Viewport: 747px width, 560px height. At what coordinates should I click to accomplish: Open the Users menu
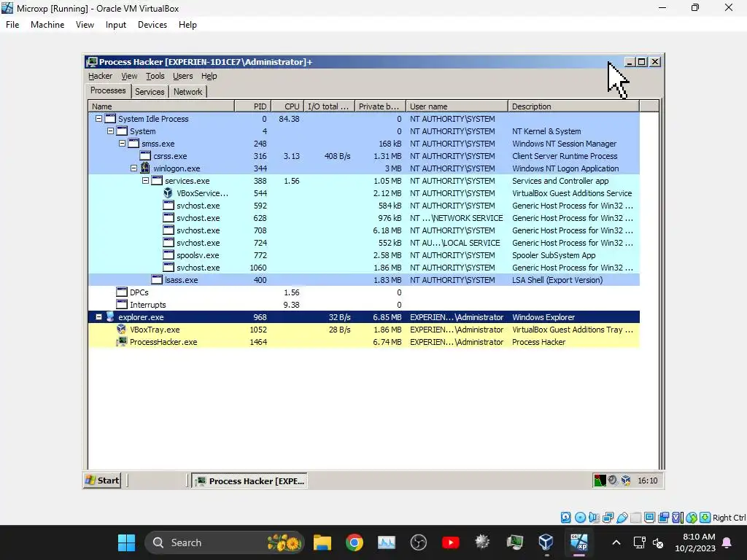click(x=183, y=76)
